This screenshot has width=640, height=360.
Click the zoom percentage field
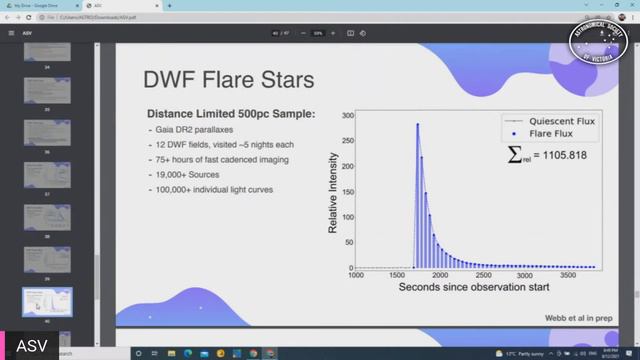click(x=318, y=33)
